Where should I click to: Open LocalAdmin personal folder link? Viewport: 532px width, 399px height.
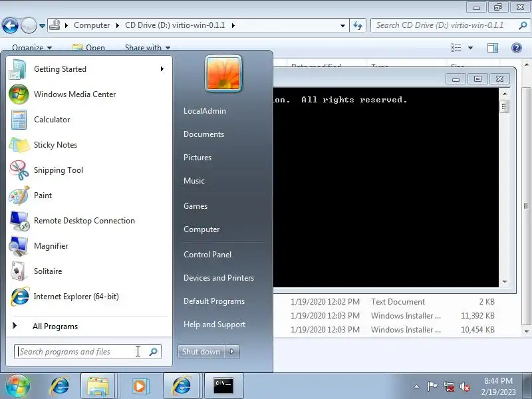205,111
